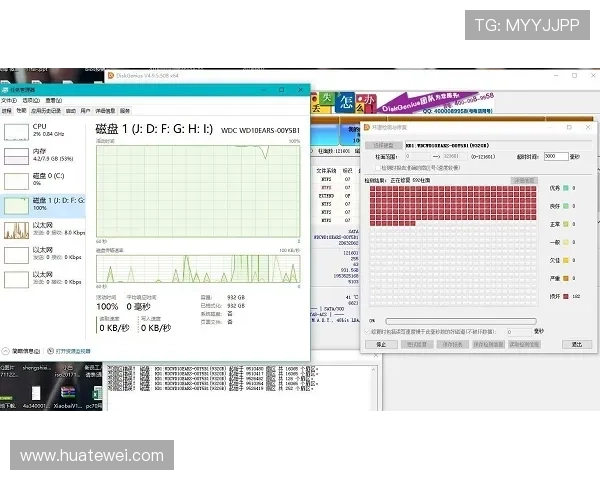Open 磁盘 0 (C:) performance view
The width and height of the screenshot is (600, 480).
coord(16,180)
